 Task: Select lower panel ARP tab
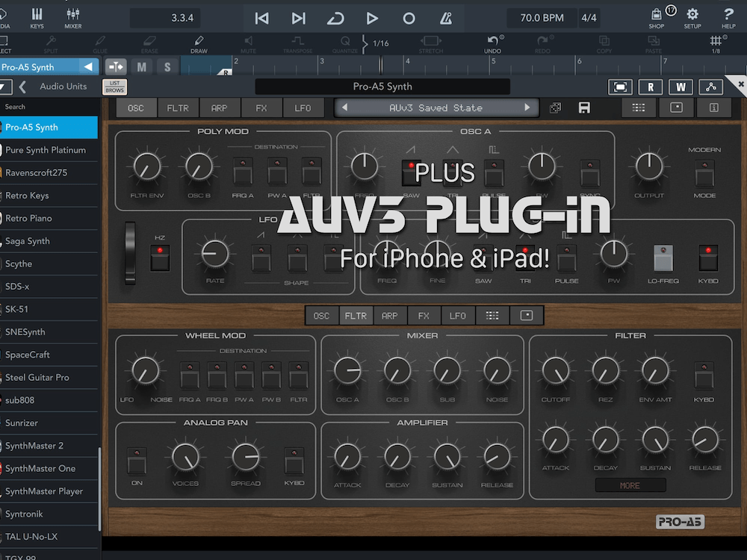coord(389,316)
